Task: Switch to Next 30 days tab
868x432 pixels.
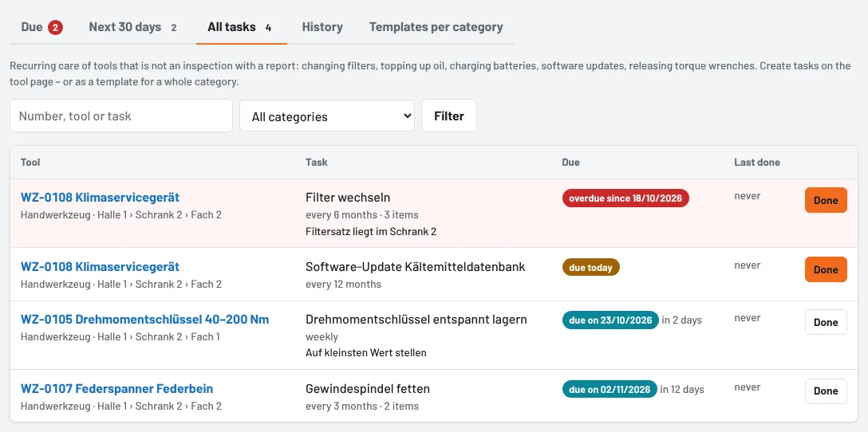Action: coord(133,27)
